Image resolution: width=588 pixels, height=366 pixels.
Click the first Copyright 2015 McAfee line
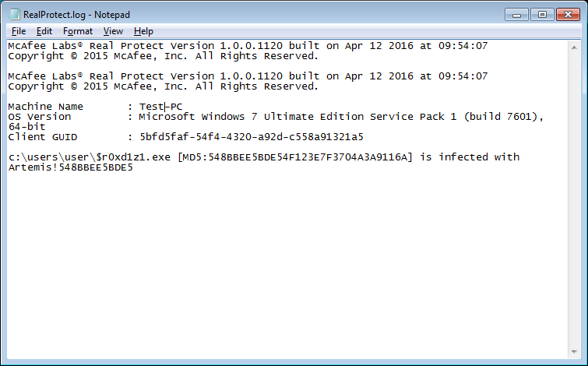point(163,56)
